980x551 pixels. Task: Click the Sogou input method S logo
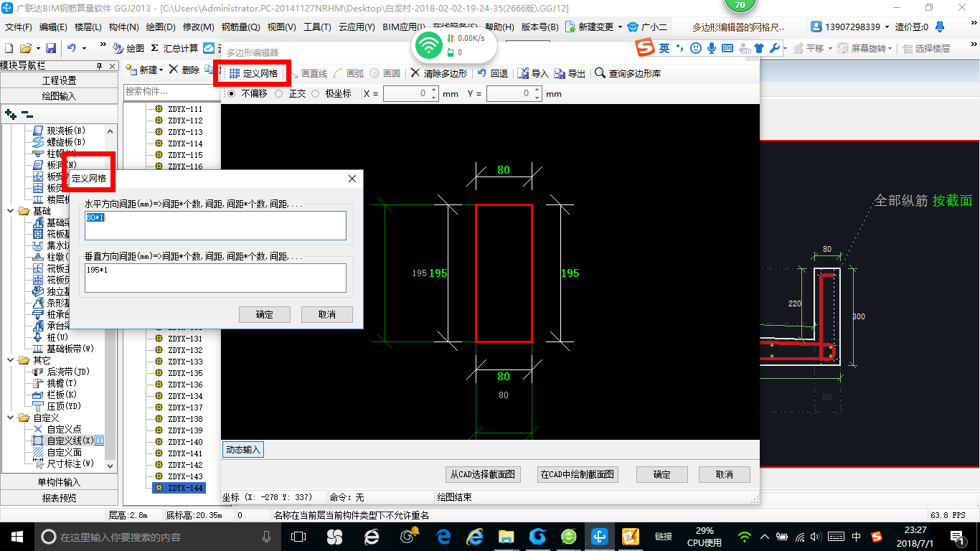pyautogui.click(x=646, y=47)
